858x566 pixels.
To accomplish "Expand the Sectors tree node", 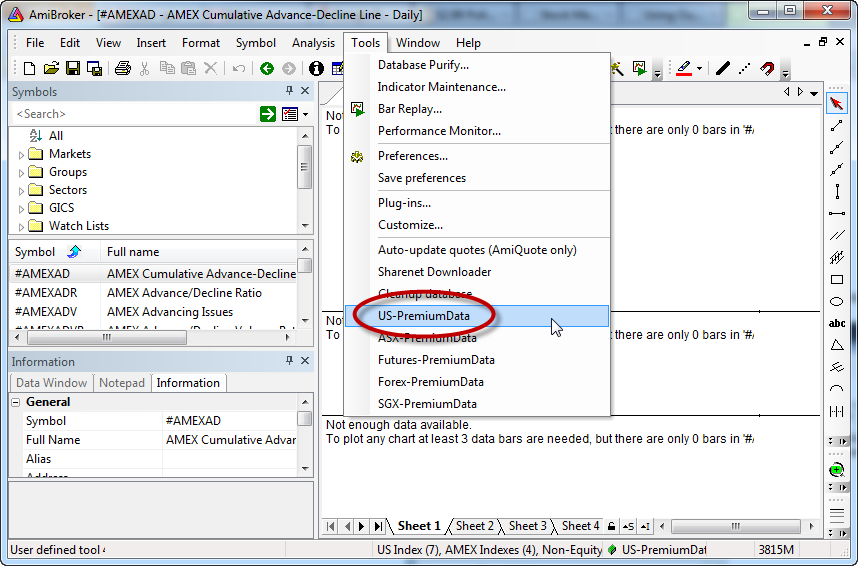I will coord(21,192).
